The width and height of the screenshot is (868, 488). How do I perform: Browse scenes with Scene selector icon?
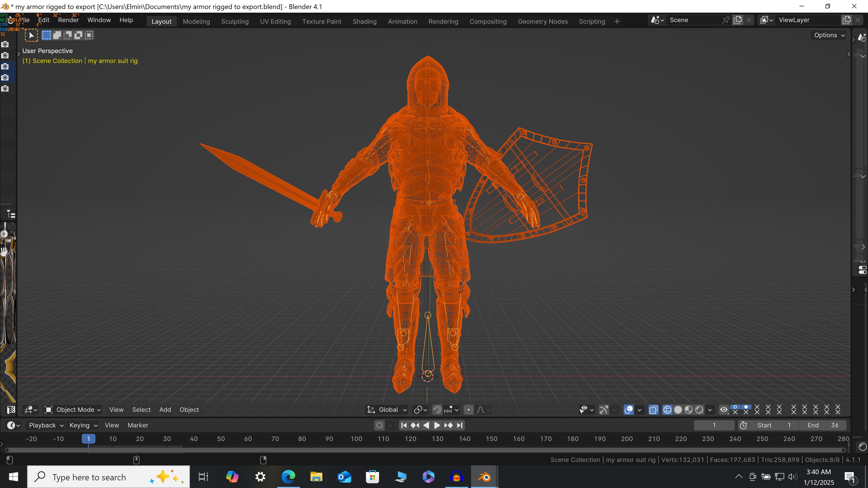(657, 20)
